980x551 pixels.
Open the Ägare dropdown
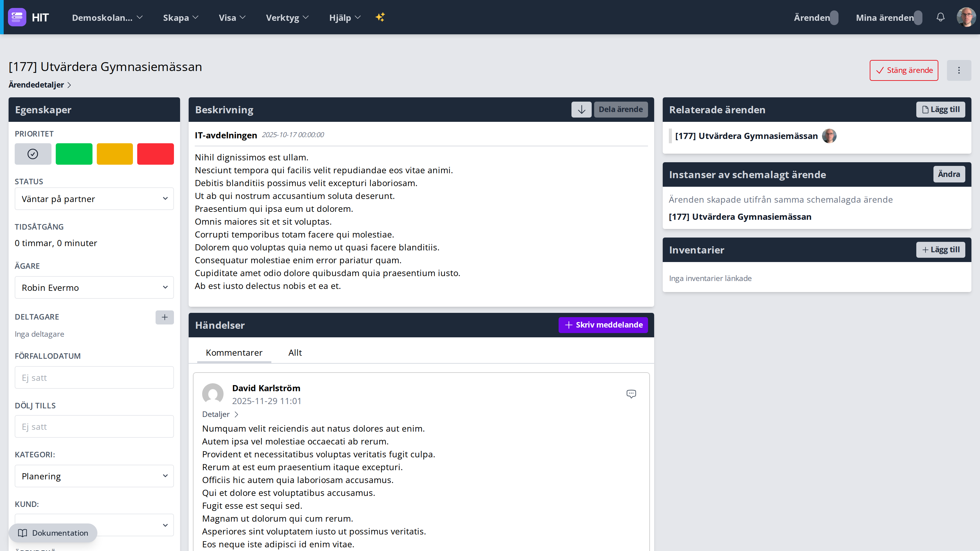(94, 287)
